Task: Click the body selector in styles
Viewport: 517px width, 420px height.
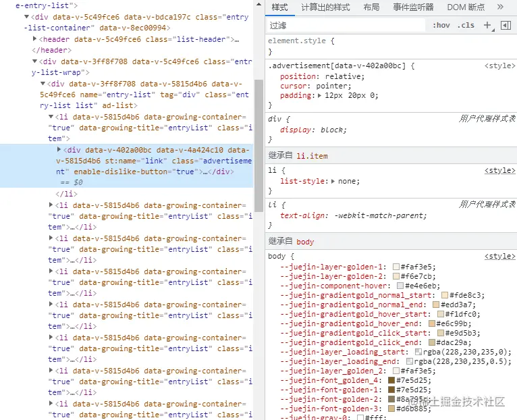Action: [x=277, y=257]
